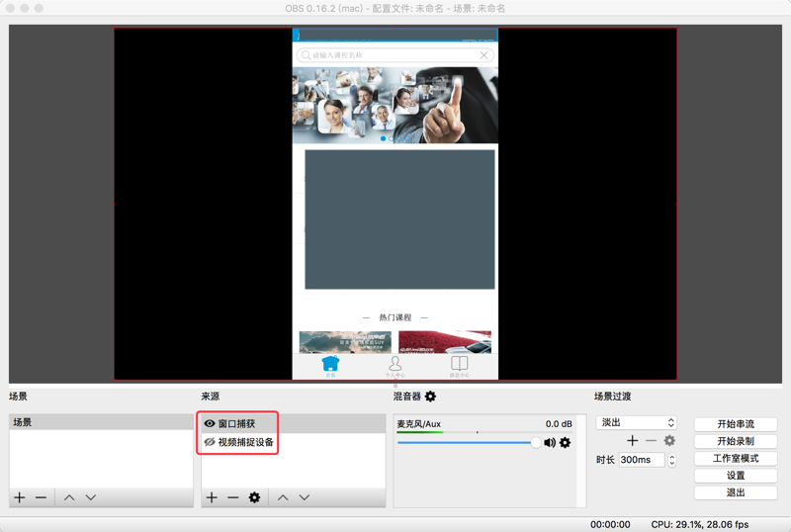
Task: Click the search magnifier icon in preview
Action: 306,55
